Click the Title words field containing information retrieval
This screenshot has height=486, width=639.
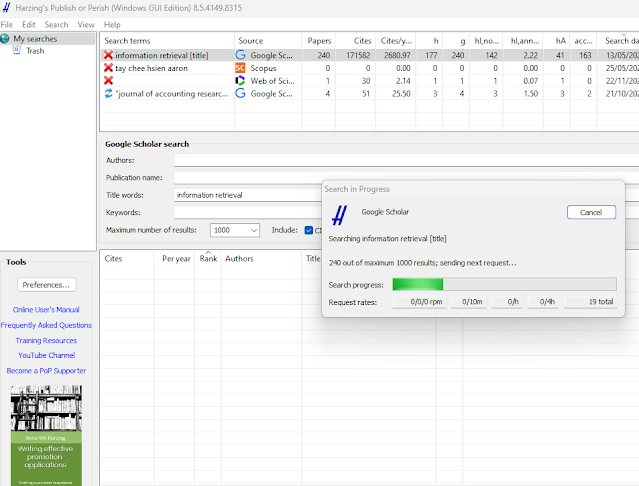tap(247, 195)
